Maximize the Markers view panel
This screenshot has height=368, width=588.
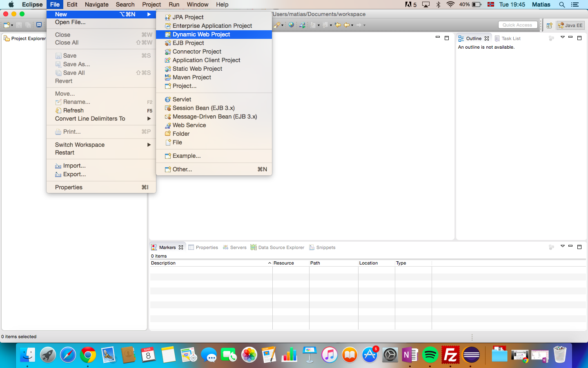point(579,247)
